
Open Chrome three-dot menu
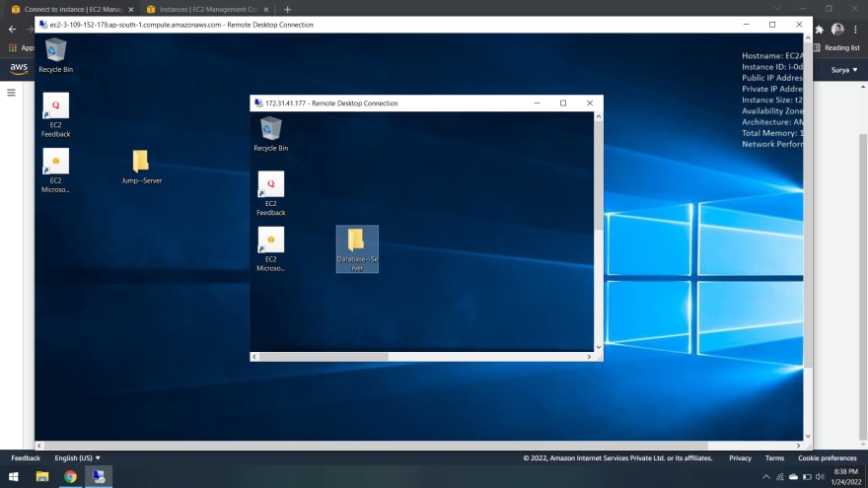click(855, 30)
